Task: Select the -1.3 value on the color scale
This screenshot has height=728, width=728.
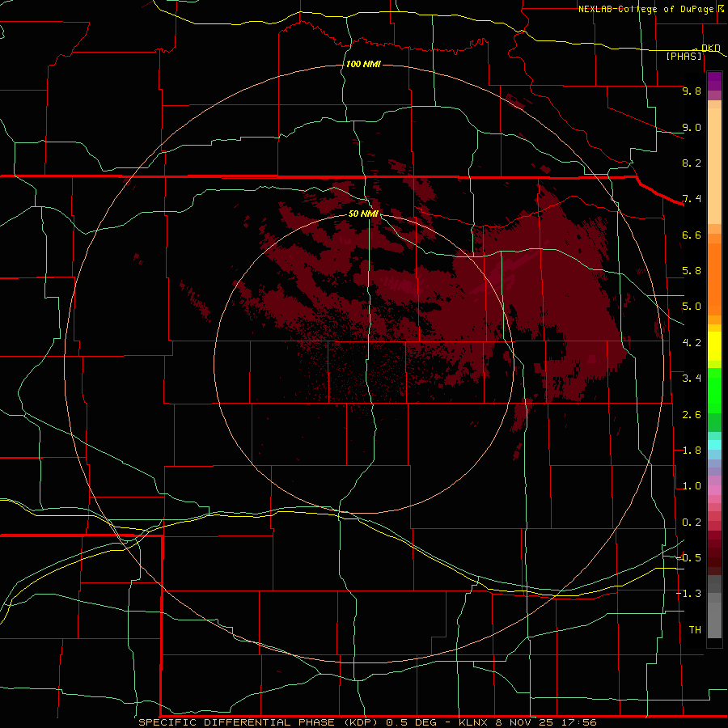Action: (x=688, y=594)
